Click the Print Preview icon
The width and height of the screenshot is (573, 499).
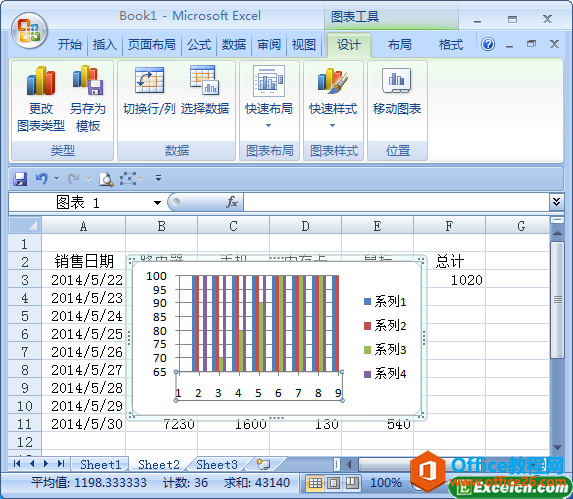pyautogui.click(x=106, y=179)
